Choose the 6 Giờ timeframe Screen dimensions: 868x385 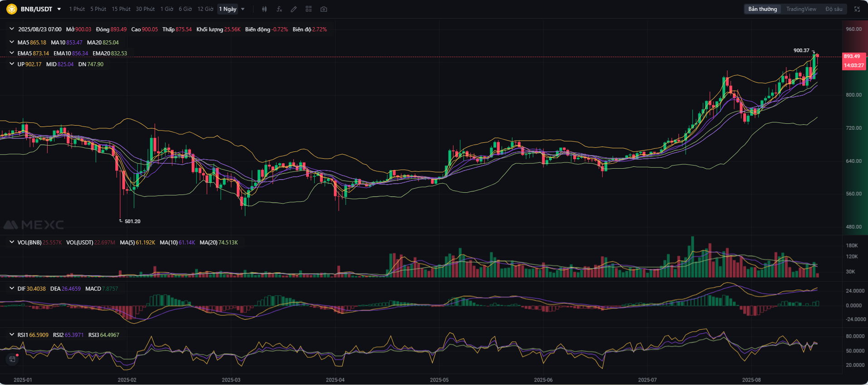[x=185, y=9]
